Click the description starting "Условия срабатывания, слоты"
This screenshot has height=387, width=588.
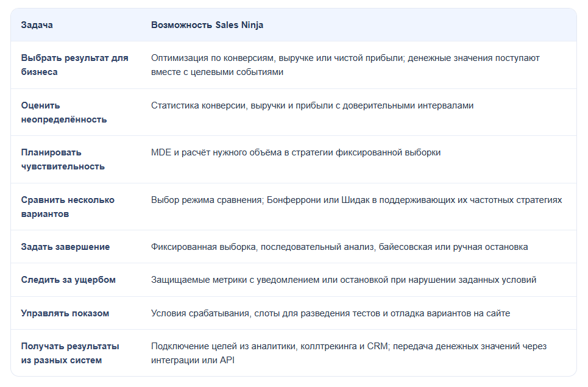(330, 313)
